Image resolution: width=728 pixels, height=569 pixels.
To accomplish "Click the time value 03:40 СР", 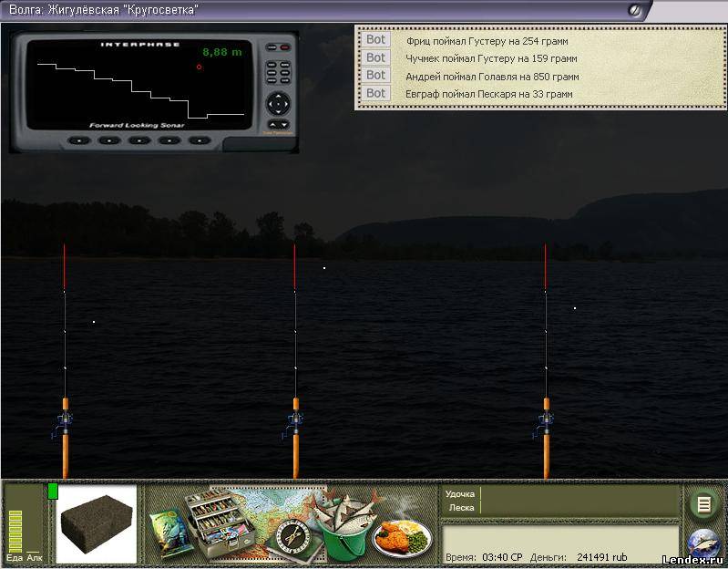I will [502, 557].
